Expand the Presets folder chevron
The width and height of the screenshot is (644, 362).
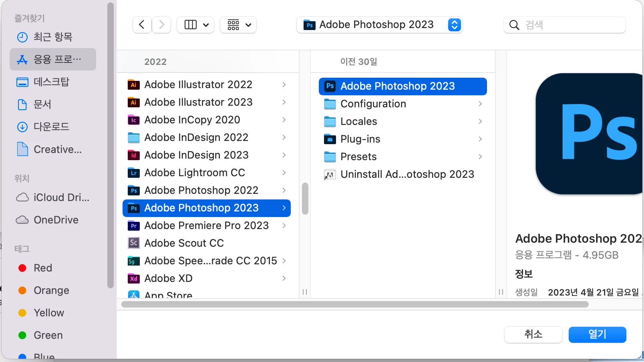pyautogui.click(x=480, y=157)
